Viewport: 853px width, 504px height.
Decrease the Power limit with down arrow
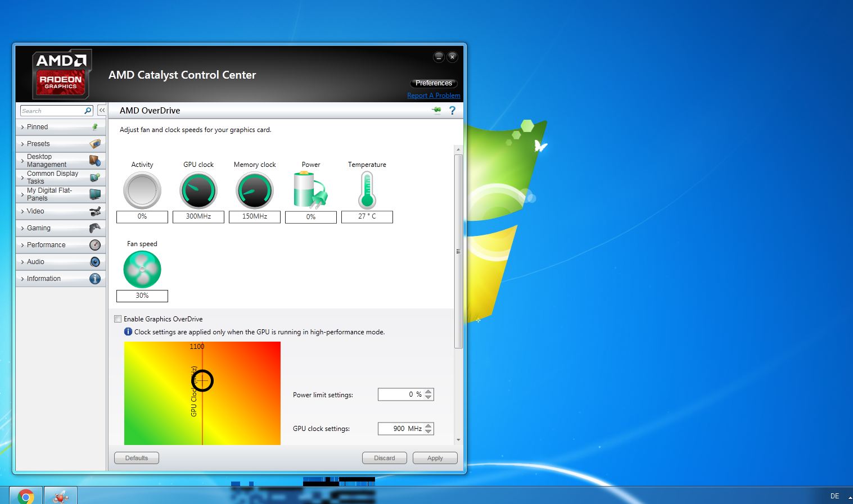(x=428, y=397)
